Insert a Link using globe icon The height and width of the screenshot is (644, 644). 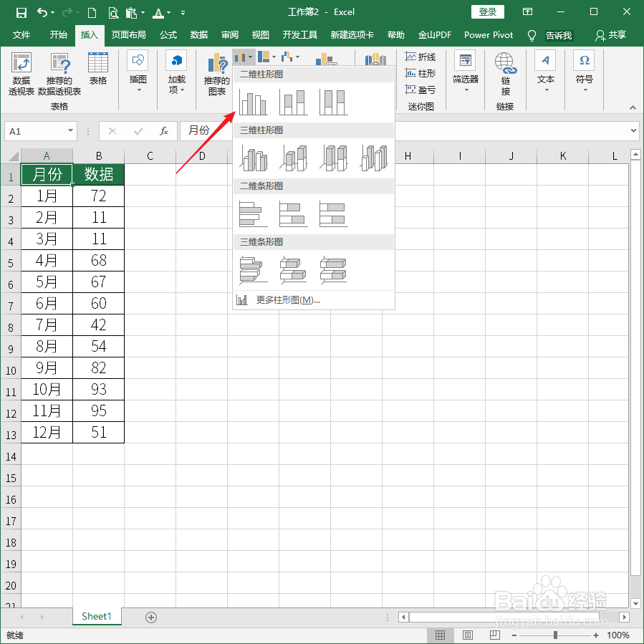coord(505,74)
